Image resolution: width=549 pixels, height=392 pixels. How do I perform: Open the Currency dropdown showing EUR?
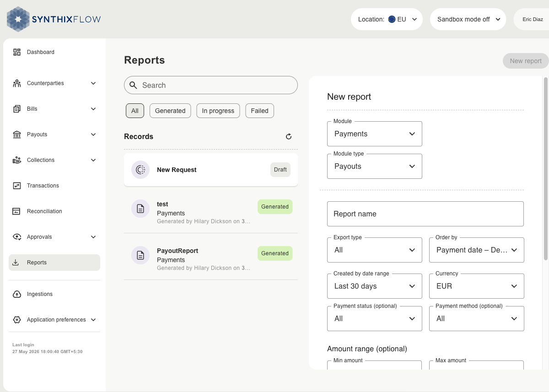click(x=477, y=286)
